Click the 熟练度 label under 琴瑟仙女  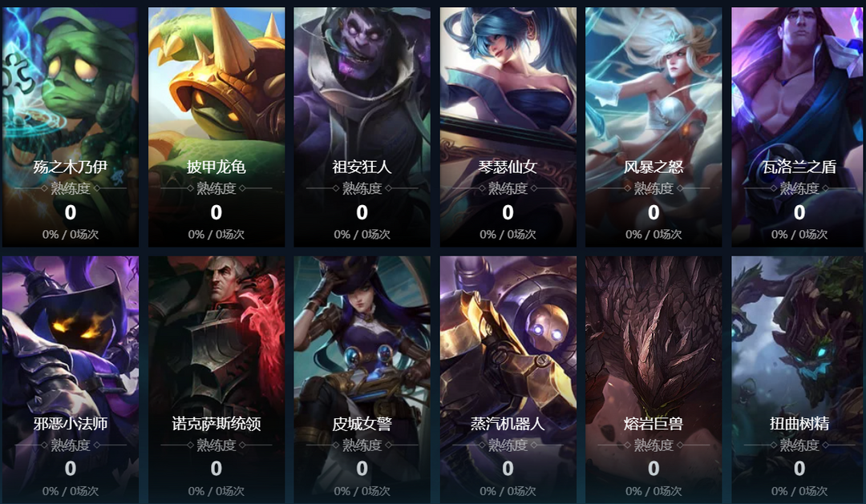(x=508, y=188)
